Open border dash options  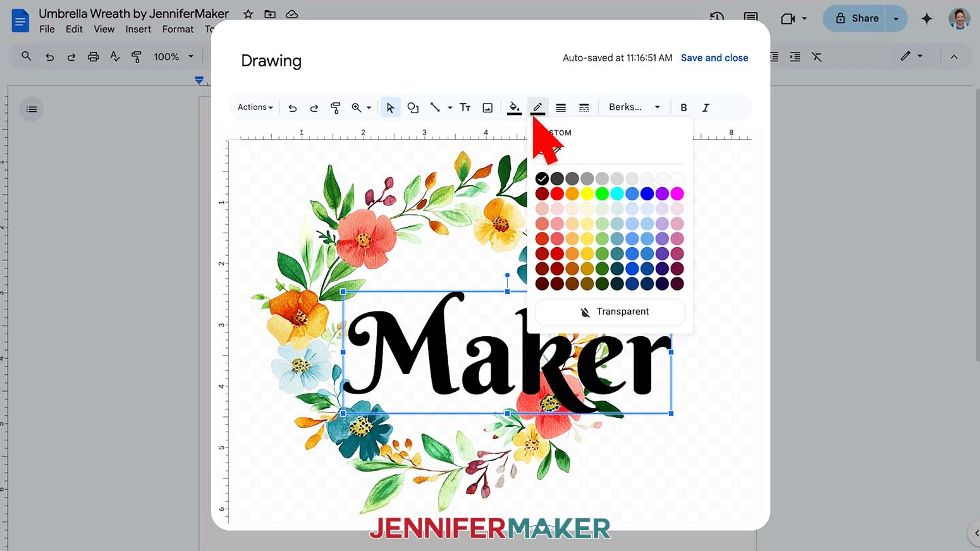click(x=584, y=108)
